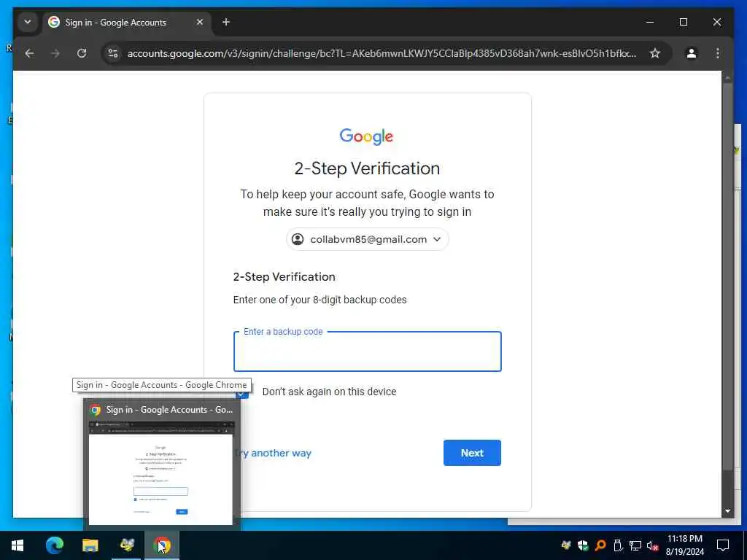The width and height of the screenshot is (747, 560).
Task: Click the Chrome window preview thumbnail
Action: pos(161,473)
